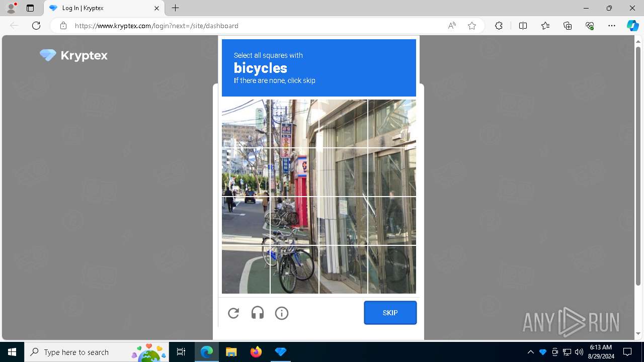This screenshot has width=644, height=362.
Task: Open Task View on the taskbar
Action: (181, 352)
